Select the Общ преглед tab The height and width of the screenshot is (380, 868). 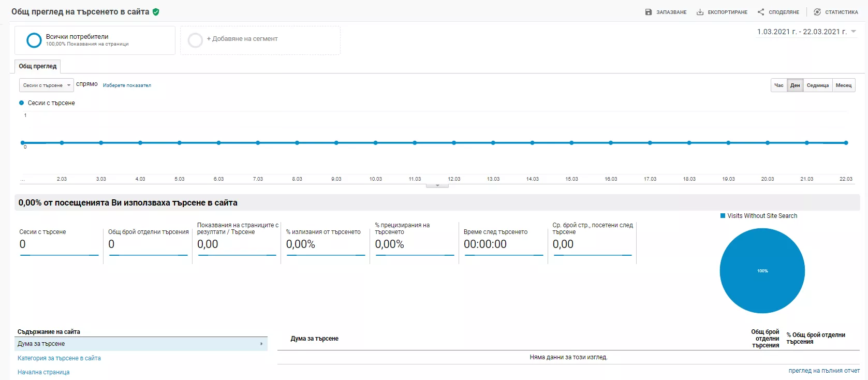click(38, 66)
